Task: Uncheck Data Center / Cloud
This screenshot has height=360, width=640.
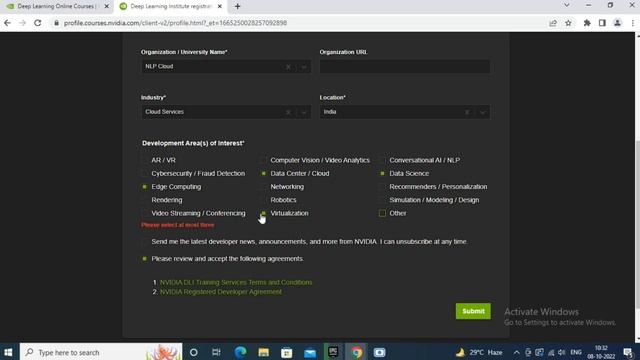Action: click(x=263, y=173)
